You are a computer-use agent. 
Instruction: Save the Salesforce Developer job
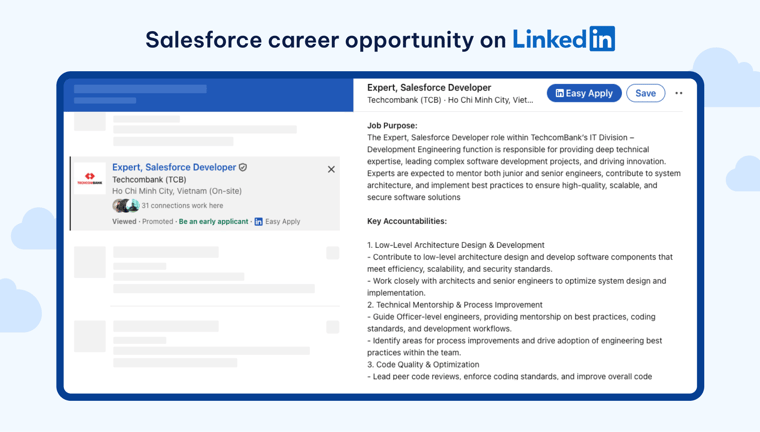click(645, 93)
